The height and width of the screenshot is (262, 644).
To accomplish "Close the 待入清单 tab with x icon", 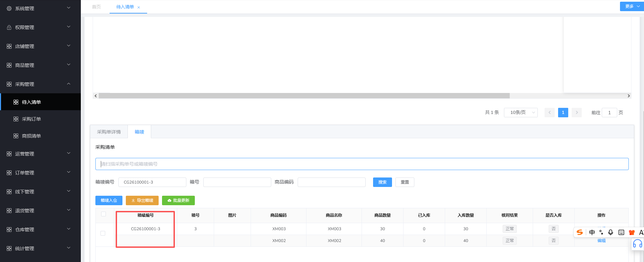I will (139, 7).
